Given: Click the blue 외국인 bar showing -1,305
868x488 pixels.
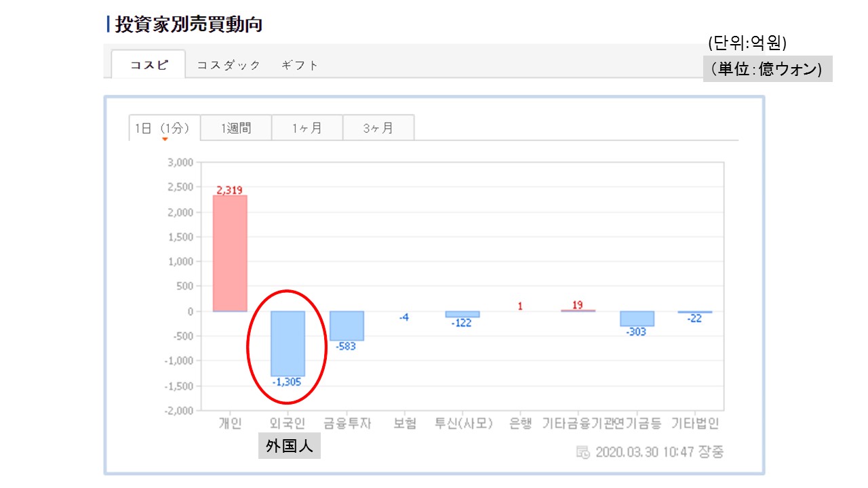Looking at the screenshot, I should point(288,344).
